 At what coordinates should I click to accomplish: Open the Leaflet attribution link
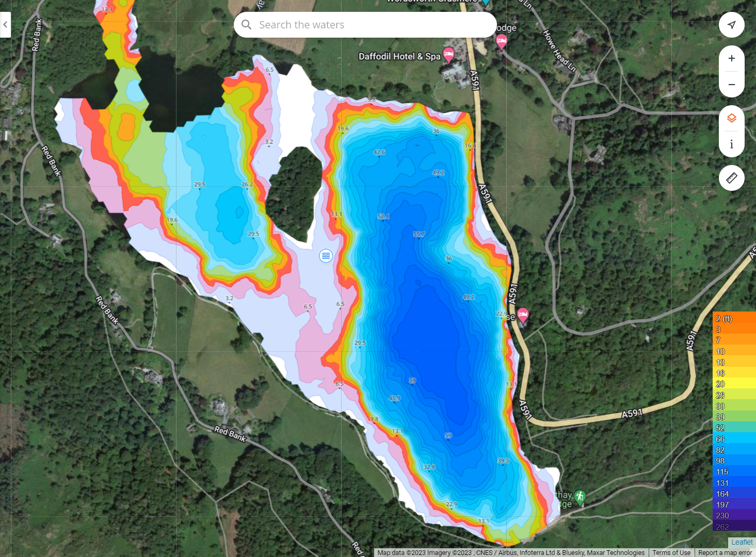(742, 542)
